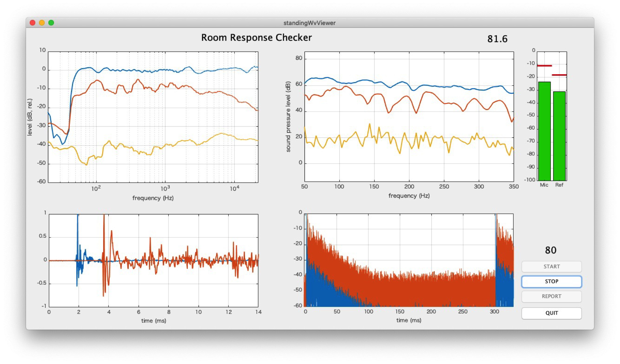The image size is (620, 364).
Task: Click the Room Response Checker title
Action: (256, 38)
